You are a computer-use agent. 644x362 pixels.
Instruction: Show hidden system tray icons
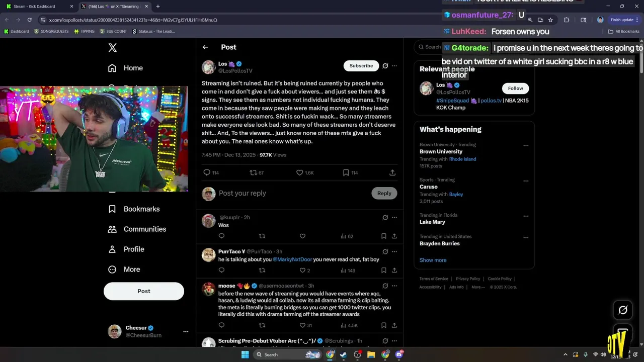click(x=565, y=354)
